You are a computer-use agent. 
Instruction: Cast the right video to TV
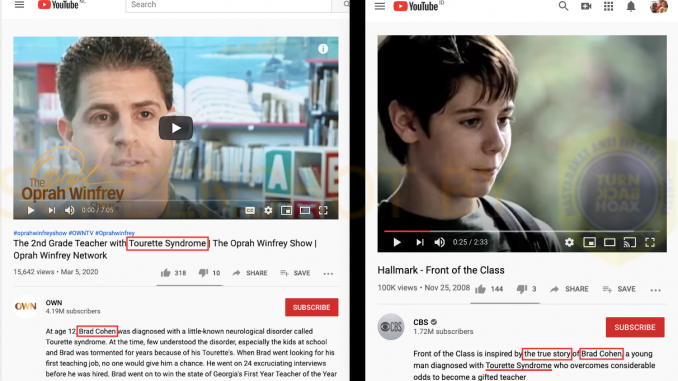point(630,242)
